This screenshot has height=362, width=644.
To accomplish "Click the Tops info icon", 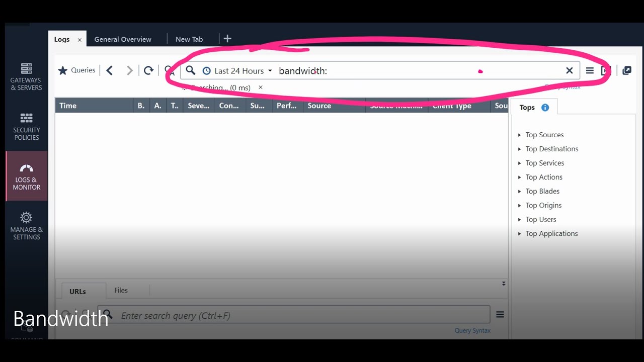I will 545,108.
